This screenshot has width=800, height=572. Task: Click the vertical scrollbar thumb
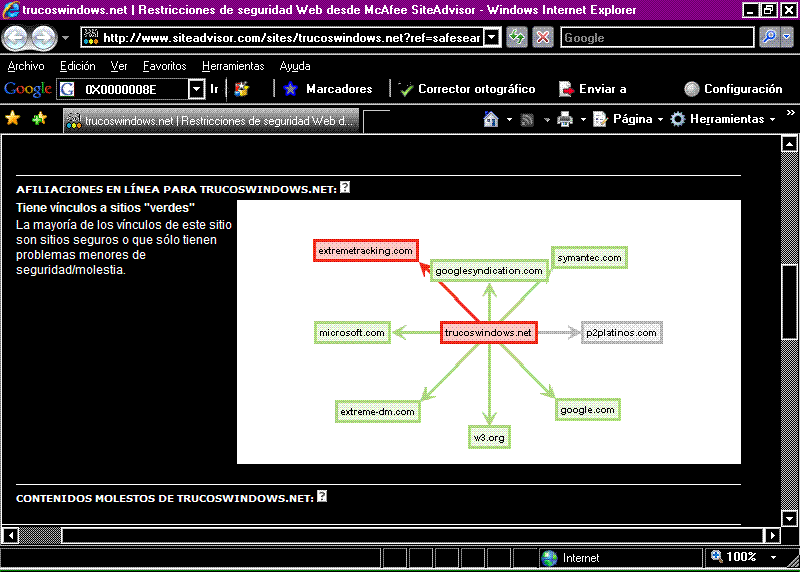[x=789, y=302]
